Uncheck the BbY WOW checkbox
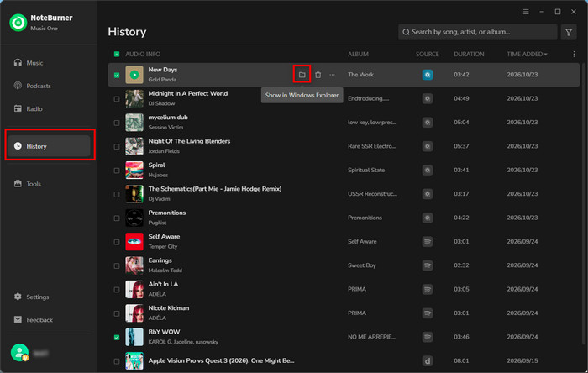The height and width of the screenshot is (373, 588). (x=117, y=338)
